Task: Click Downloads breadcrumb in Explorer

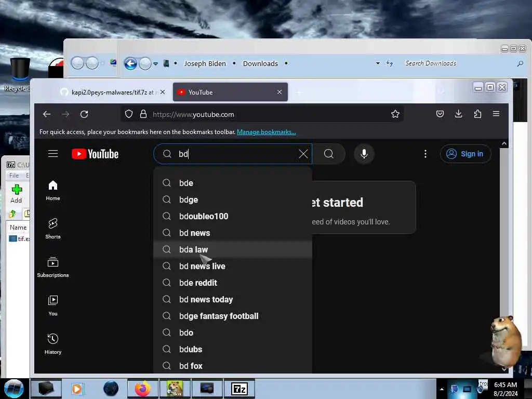Action: click(260, 63)
